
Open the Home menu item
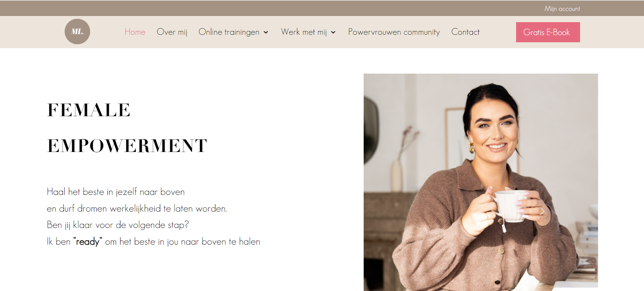(x=135, y=32)
